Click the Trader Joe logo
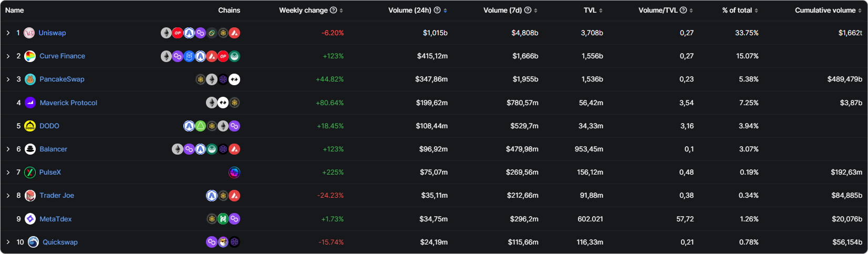 [x=30, y=196]
